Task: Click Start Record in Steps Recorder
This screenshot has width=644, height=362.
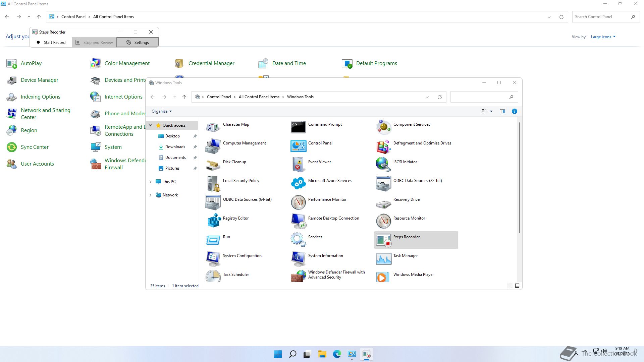Action: point(51,43)
